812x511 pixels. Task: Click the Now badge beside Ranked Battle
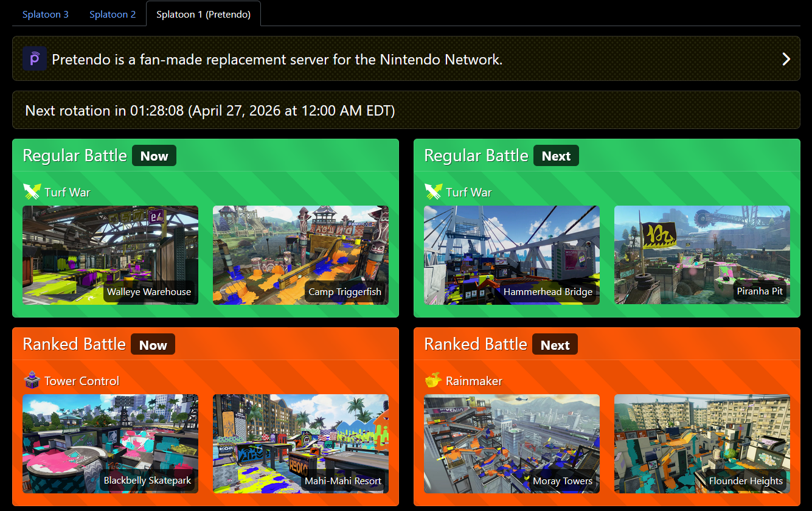click(x=153, y=345)
